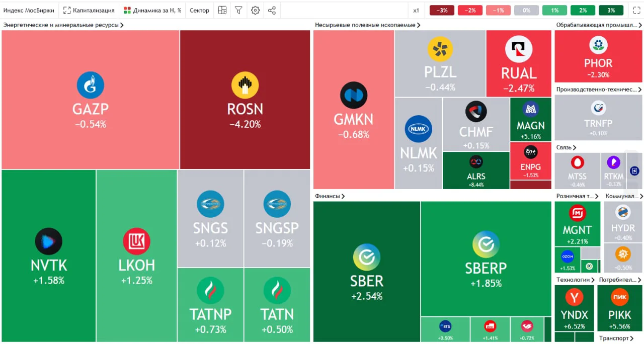Viewport: 644px width, 344px height.
Task: Click the −3% dark red legend swatch
Action: [442, 10]
